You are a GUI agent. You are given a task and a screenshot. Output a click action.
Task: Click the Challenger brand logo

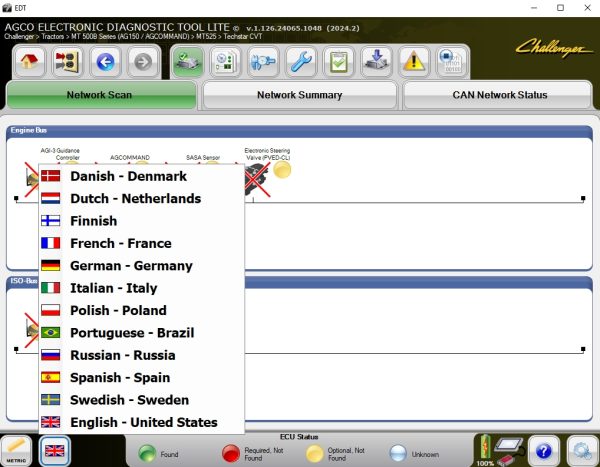tap(553, 48)
